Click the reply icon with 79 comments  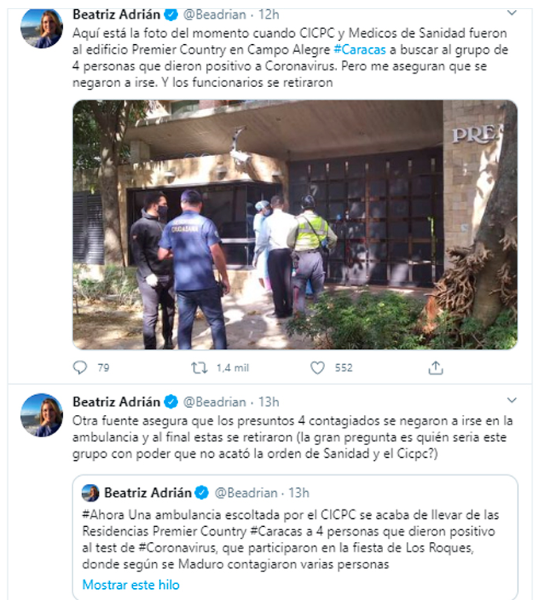(80, 368)
